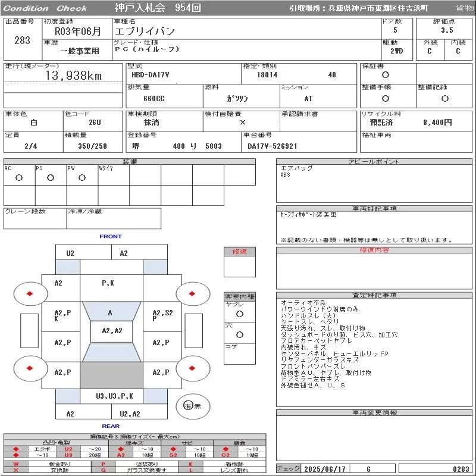
Task: Click the U3,U3,P,K rear gate code
Action: (114, 396)
